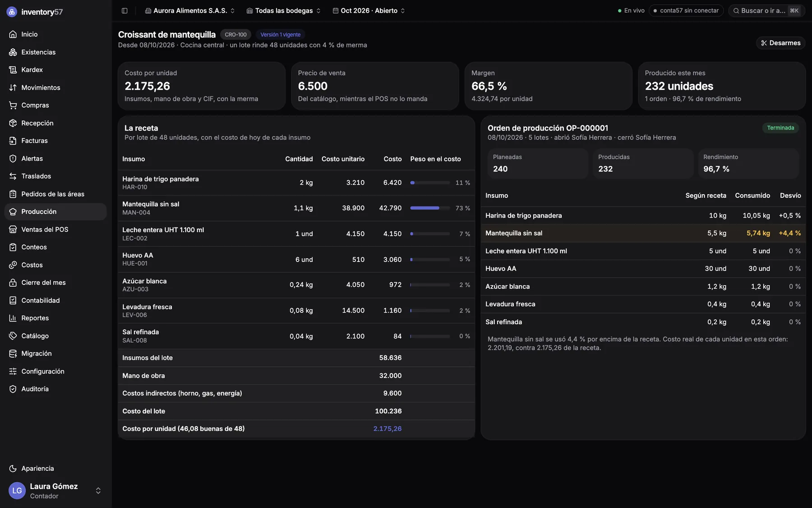This screenshot has height=508, width=812.
Task: Click the Movimientos arrows icon
Action: coord(13,88)
